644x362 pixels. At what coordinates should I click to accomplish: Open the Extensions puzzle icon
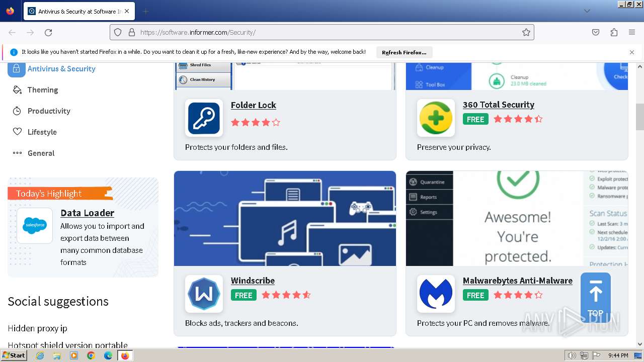coord(614,32)
